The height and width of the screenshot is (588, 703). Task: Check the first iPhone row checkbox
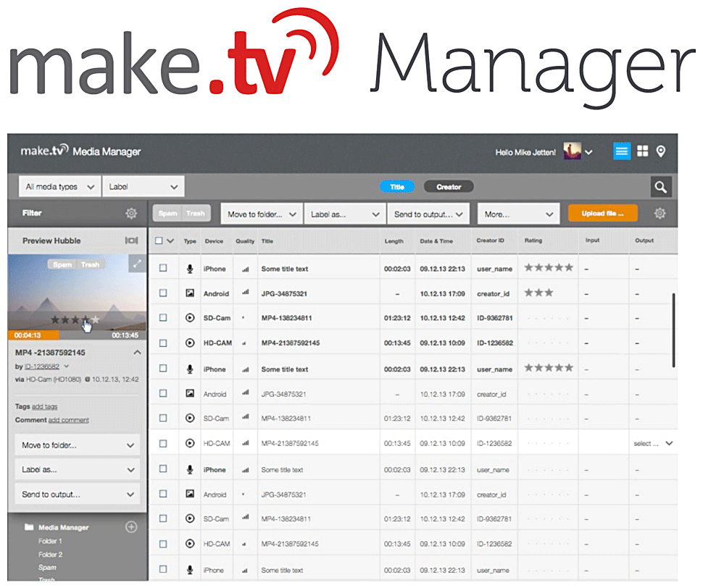[x=163, y=269]
